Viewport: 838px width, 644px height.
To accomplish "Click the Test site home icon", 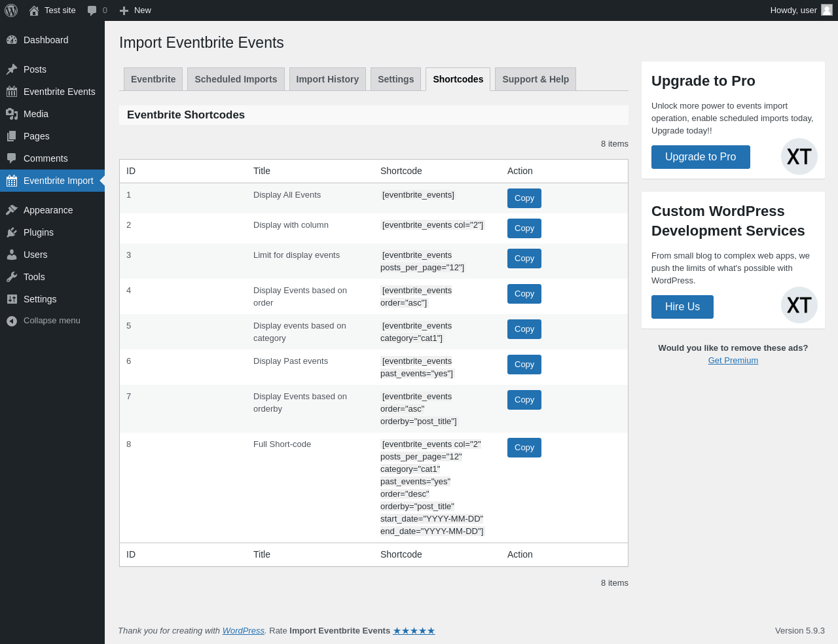I will (34, 10).
